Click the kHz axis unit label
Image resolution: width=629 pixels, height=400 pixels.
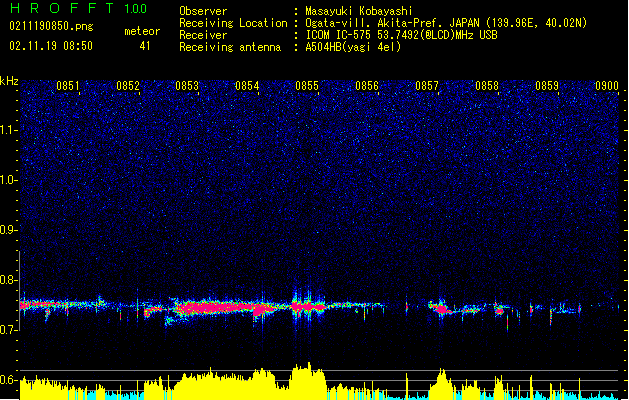9,81
